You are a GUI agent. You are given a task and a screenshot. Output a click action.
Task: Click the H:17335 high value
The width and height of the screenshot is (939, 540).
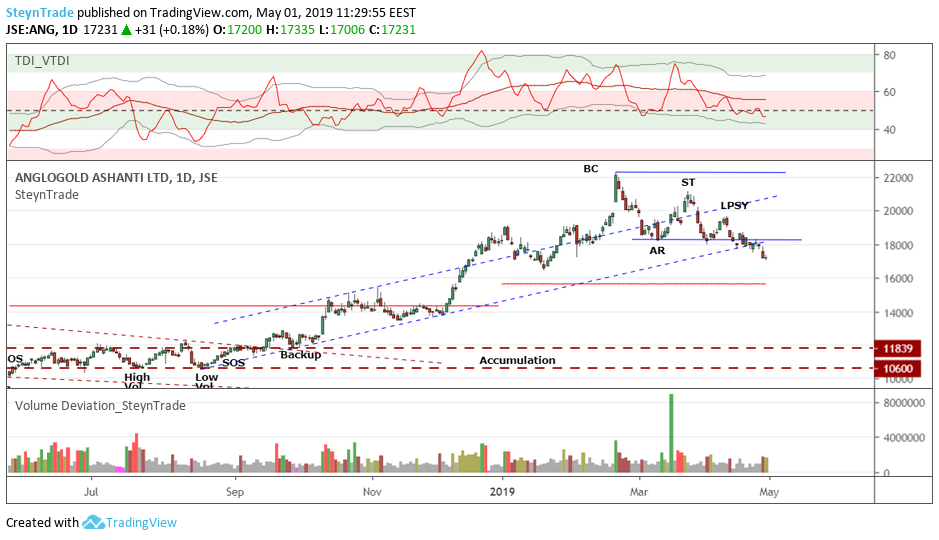[x=290, y=30]
